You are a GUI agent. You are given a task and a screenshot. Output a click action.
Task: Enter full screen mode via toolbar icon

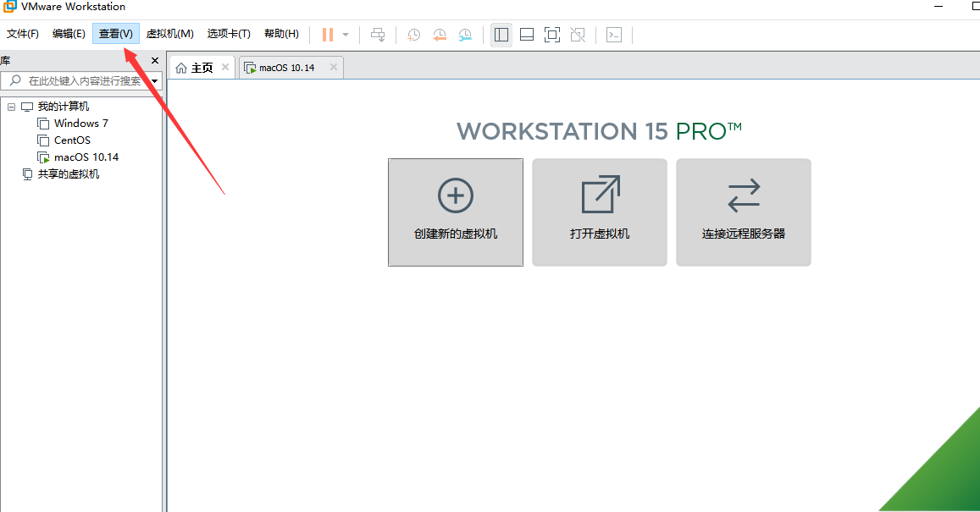click(552, 35)
